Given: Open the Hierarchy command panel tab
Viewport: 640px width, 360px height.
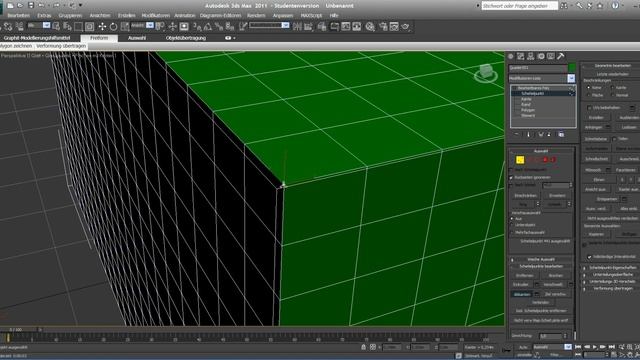Looking at the screenshot, I should point(531,56).
